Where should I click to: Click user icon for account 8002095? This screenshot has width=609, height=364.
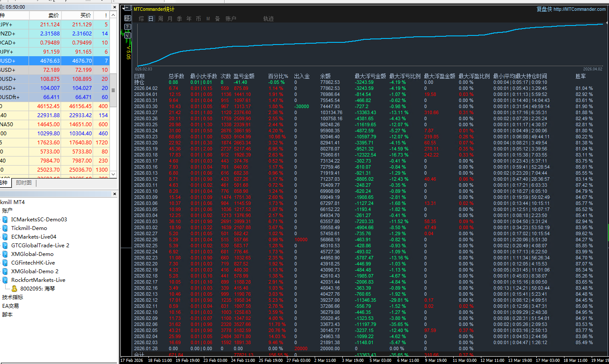coord(14,289)
